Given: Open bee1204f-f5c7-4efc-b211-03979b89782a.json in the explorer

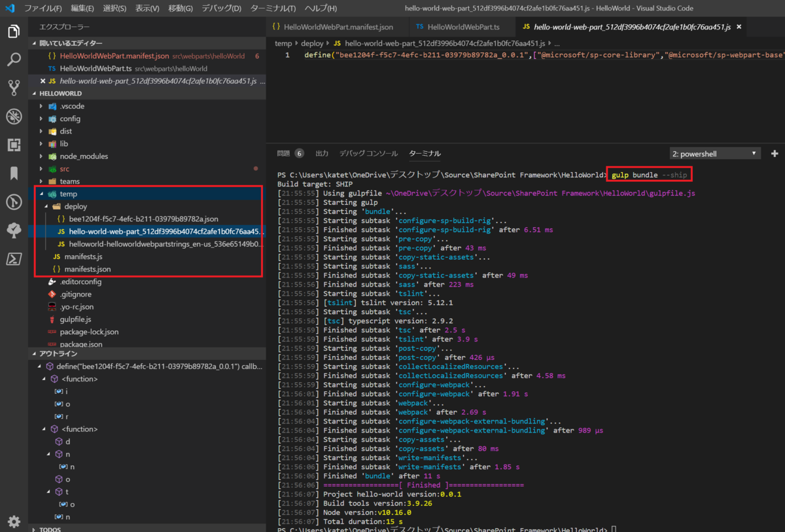Looking at the screenshot, I should [147, 219].
